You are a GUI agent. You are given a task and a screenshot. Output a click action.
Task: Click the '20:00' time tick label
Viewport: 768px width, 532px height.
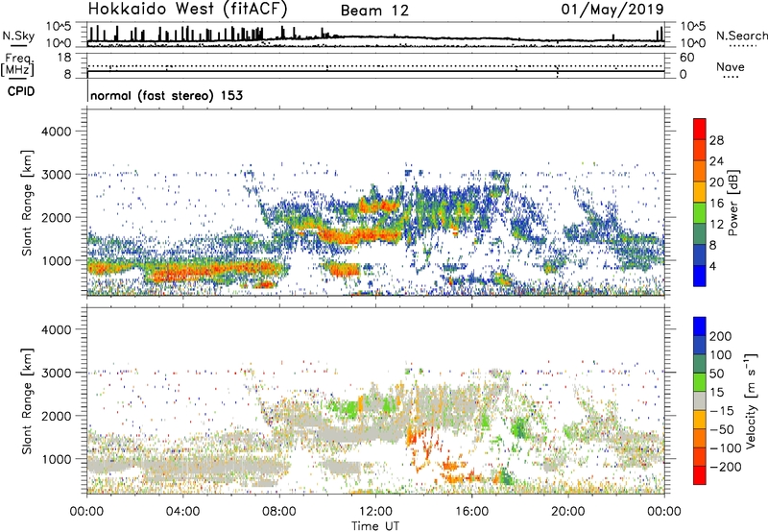click(x=568, y=512)
